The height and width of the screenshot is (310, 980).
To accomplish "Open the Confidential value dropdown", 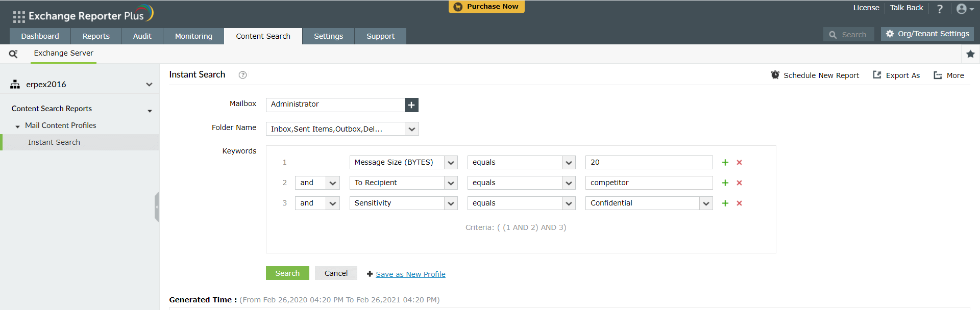I will pos(706,203).
